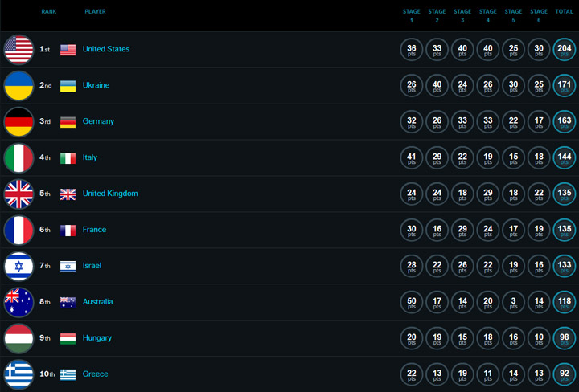
Task: Click the large round Australia flag
Action: pos(18,302)
